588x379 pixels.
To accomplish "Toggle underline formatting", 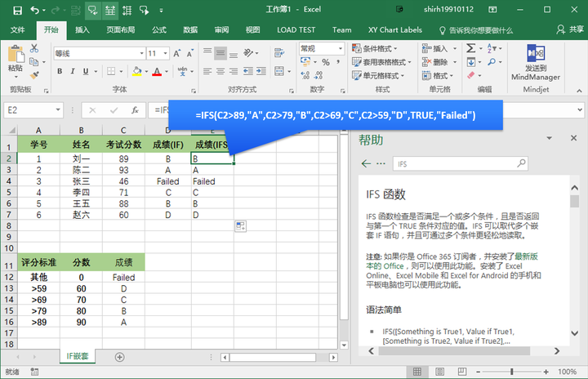I will pyautogui.click(x=86, y=71).
